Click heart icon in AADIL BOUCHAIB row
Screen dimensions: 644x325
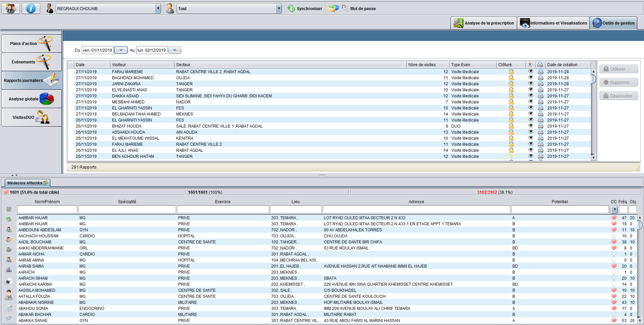(614, 242)
